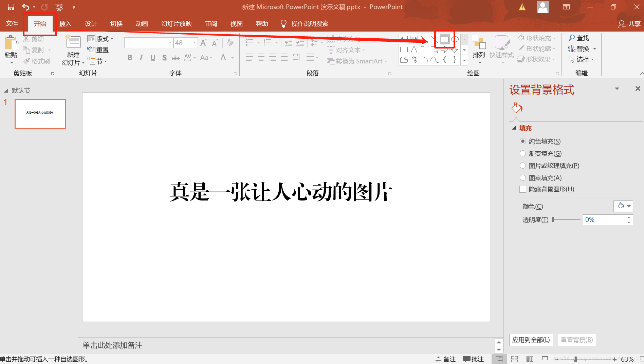Click Apply to All (应用到全部) button
Screen dimensions: 644x364
click(x=531, y=340)
